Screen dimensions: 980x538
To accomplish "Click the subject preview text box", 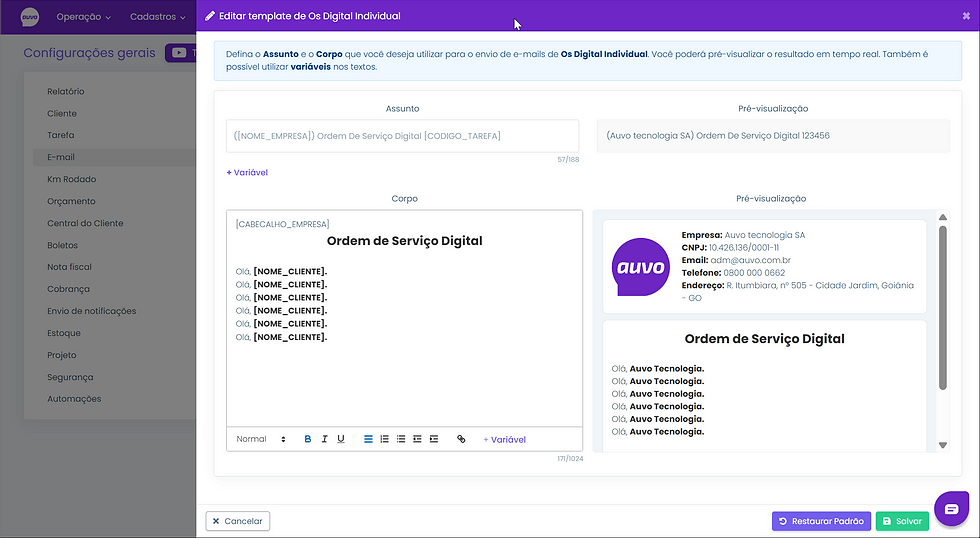I will coord(773,136).
